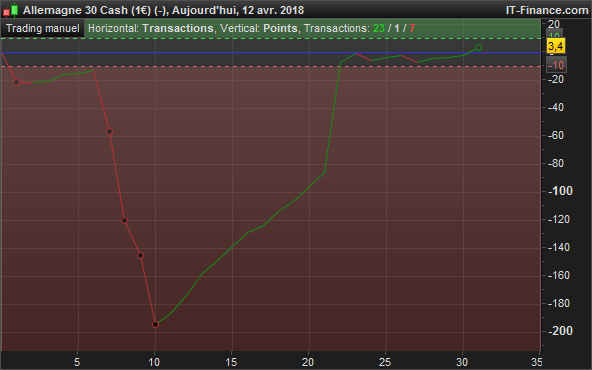The image size is (592, 370).
Task: Click the red losing transactions count 7
Action: [412, 29]
